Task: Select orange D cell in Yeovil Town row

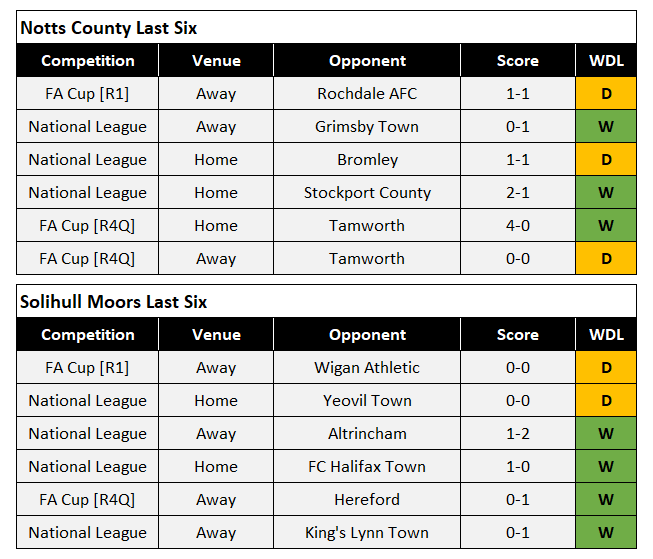Action: [x=606, y=401]
